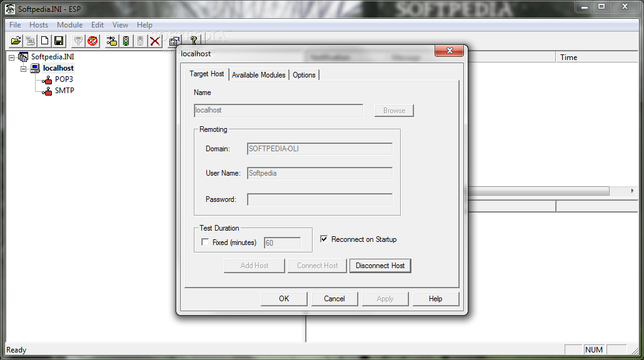Click the Softpedia.INI documents icon in tree
Image resolution: width=644 pixels, height=360 pixels.
coord(23,57)
